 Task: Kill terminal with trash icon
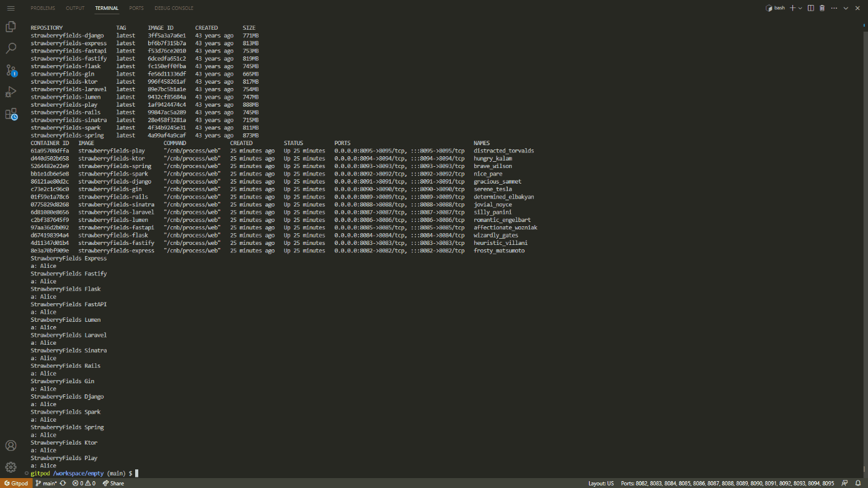tap(822, 8)
